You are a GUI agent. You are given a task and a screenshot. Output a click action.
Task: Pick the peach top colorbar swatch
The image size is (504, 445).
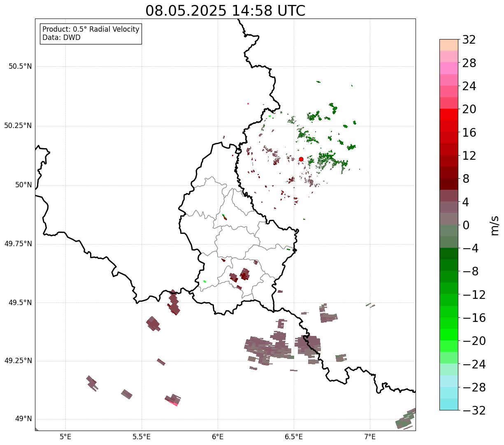pyautogui.click(x=449, y=45)
